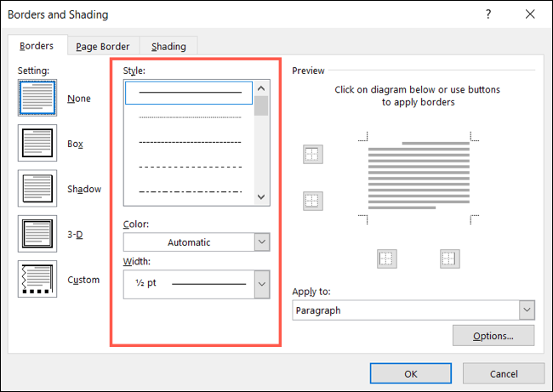The width and height of the screenshot is (553, 392).
Task: Toggle the bottom border preview button
Action: [x=313, y=201]
